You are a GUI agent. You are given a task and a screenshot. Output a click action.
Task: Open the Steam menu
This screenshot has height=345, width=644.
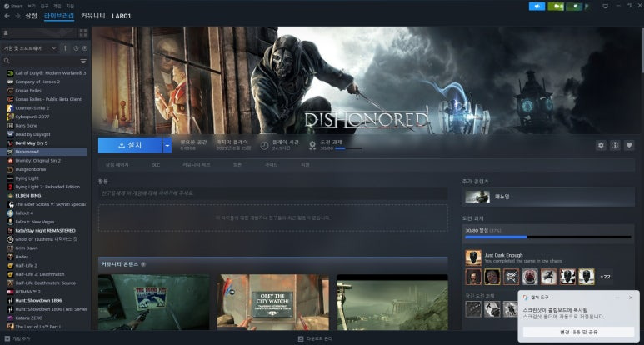click(14, 6)
